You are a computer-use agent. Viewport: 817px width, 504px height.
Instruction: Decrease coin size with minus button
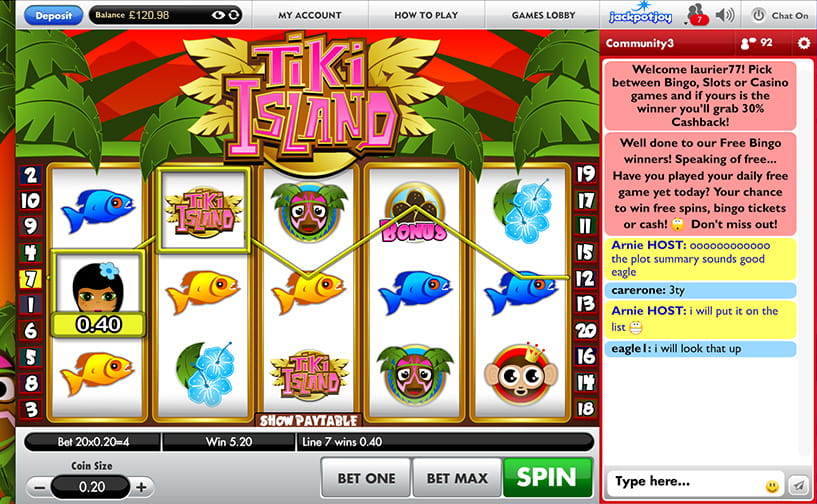[40, 487]
